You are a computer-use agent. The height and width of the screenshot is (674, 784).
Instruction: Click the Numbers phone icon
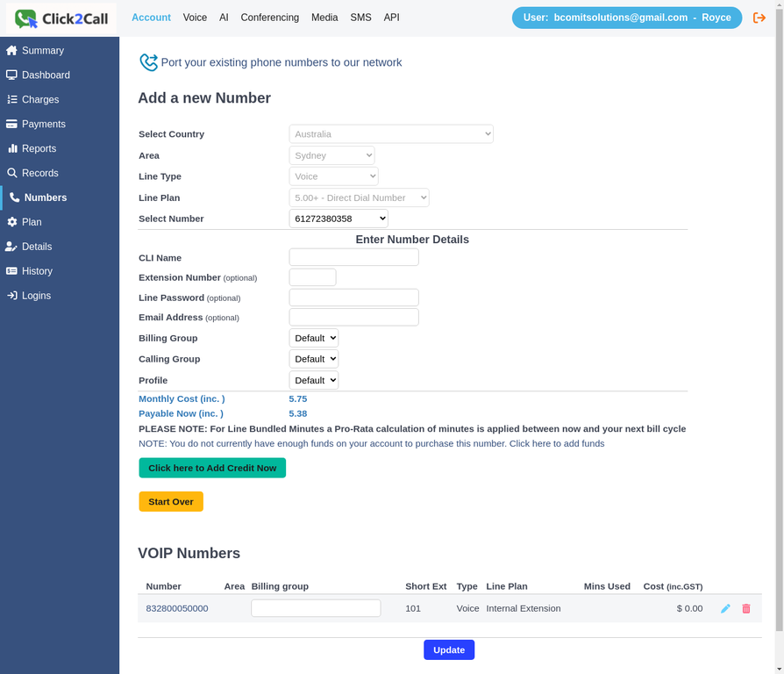(14, 197)
